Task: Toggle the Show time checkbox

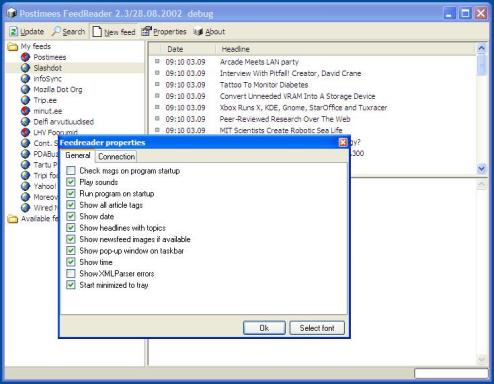Action: 71,262
